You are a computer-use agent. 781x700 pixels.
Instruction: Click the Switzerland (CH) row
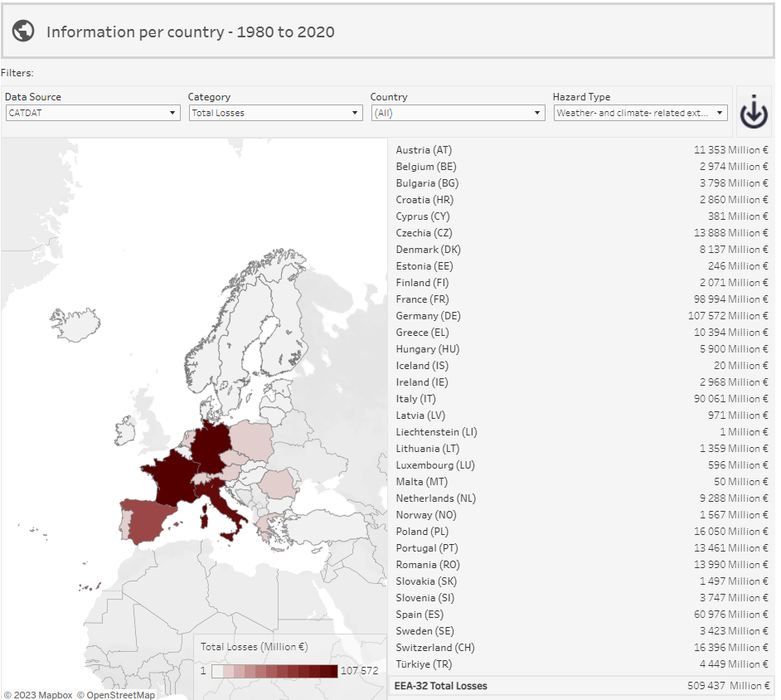coord(582,648)
